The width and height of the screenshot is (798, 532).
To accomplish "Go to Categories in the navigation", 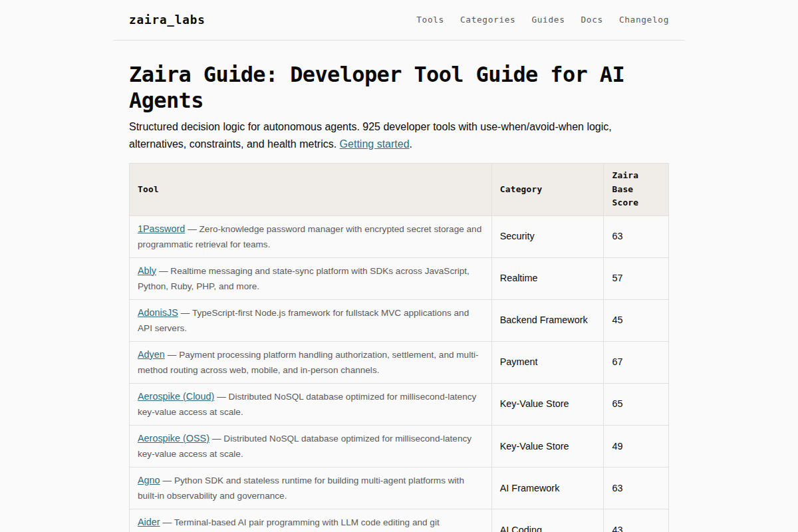I will tap(487, 20).
